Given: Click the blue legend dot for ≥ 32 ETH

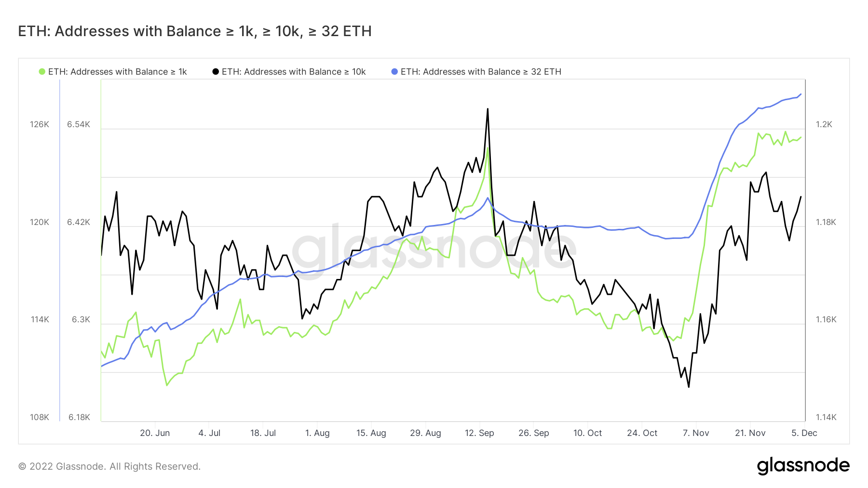Looking at the screenshot, I should pyautogui.click(x=394, y=72).
